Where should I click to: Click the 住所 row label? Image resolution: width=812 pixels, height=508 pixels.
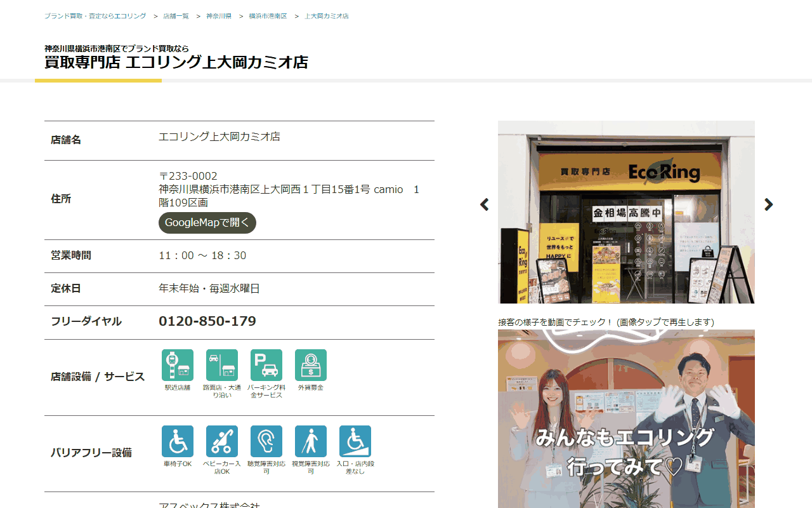61,199
